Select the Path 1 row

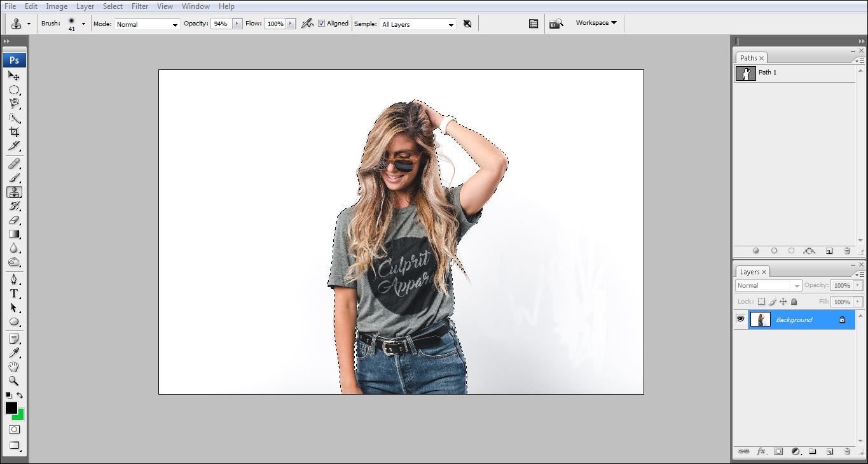pos(795,73)
